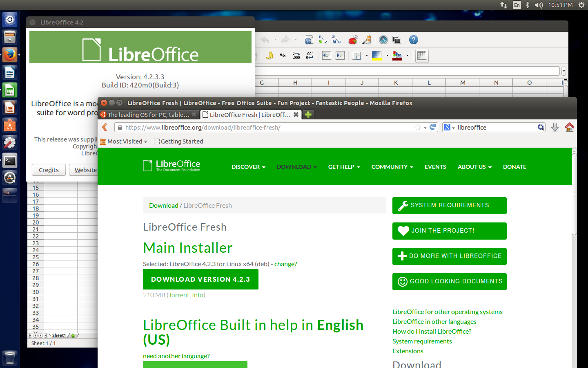Click the overlapping windows icon next to Navigator

tap(396, 40)
